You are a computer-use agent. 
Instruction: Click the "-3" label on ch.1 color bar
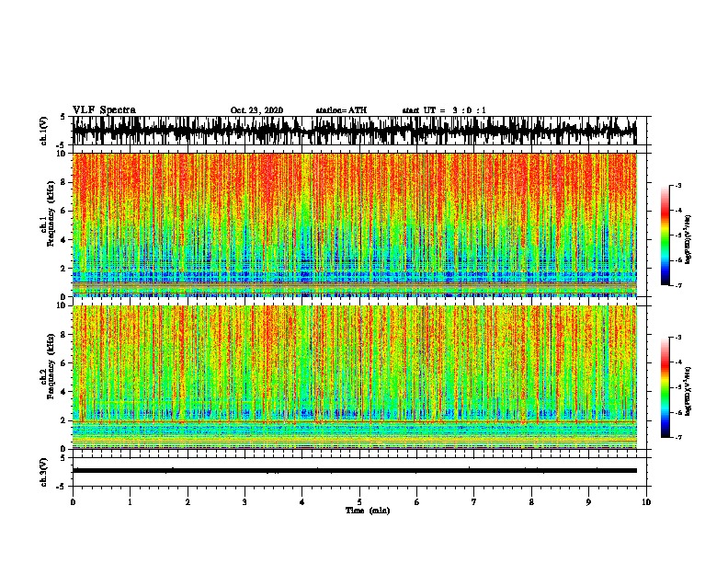tap(677, 186)
